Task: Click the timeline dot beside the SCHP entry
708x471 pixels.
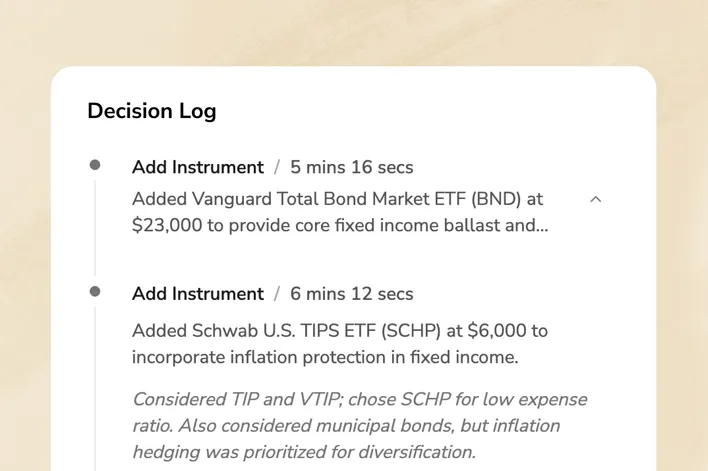Action: [95, 291]
